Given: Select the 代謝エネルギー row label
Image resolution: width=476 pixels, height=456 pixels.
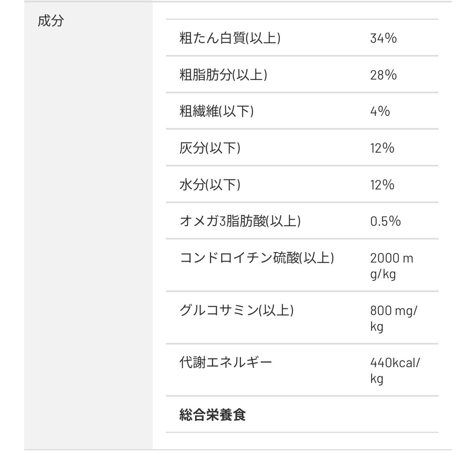Looking at the screenshot, I should tap(226, 362).
